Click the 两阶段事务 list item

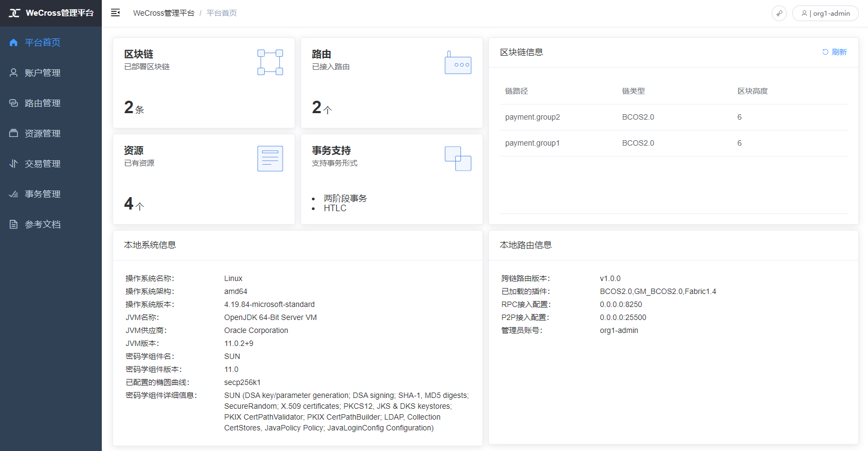345,198
